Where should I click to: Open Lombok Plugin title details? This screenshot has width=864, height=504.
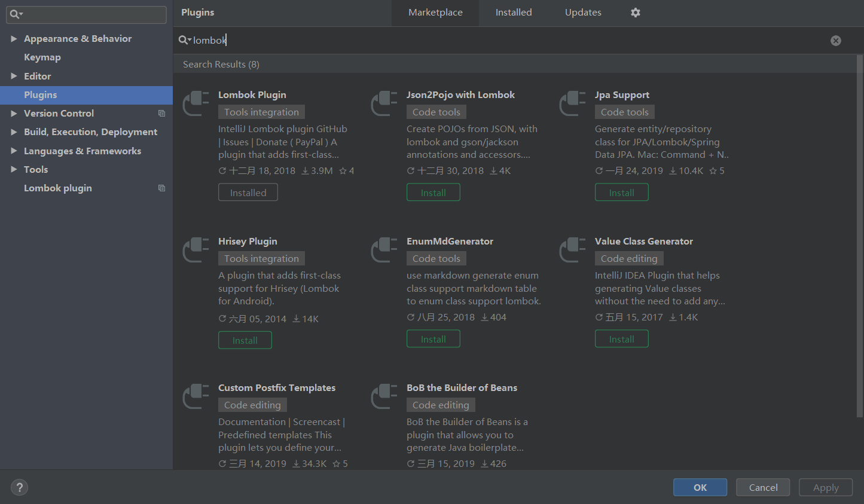click(252, 95)
